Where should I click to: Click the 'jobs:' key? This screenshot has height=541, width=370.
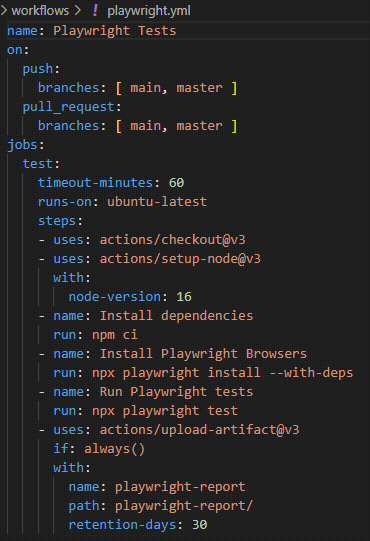tap(26, 145)
